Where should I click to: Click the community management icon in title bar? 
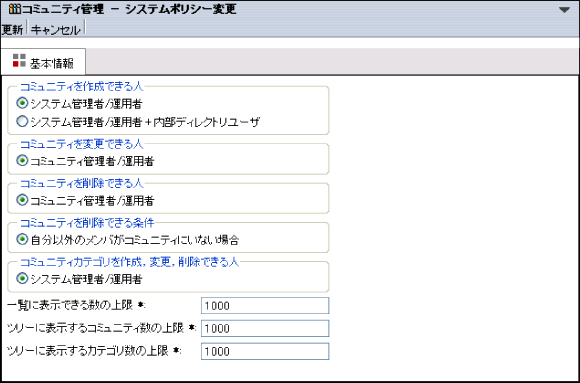coord(15,9)
